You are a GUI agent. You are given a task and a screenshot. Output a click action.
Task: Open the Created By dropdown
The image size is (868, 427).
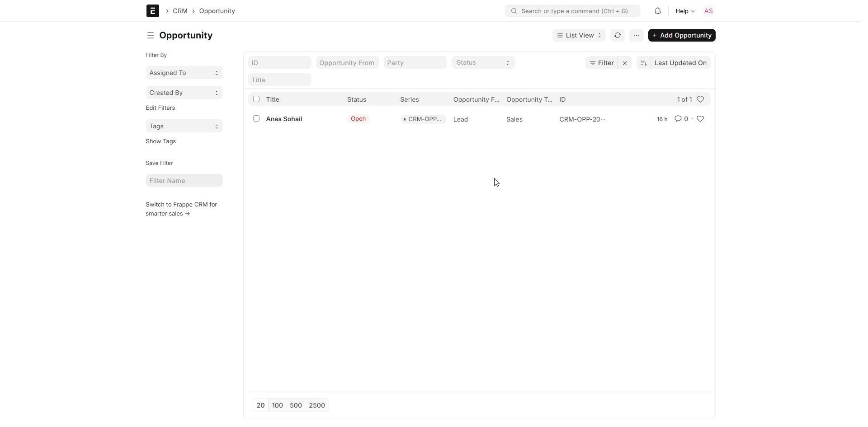(x=184, y=93)
